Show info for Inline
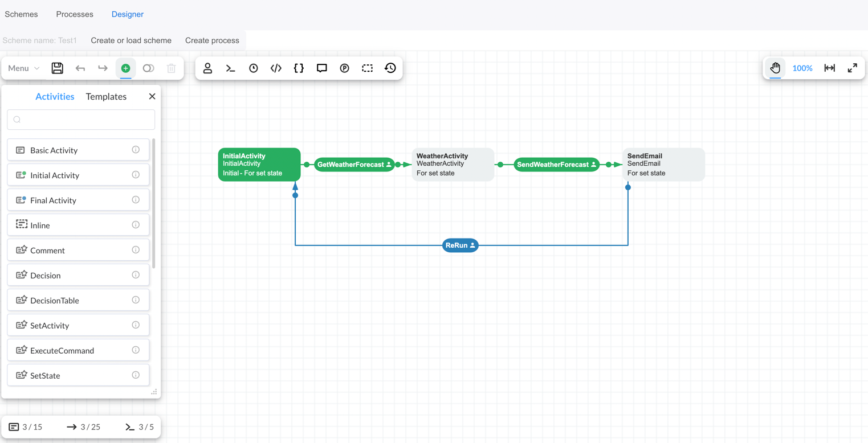 coord(136,225)
